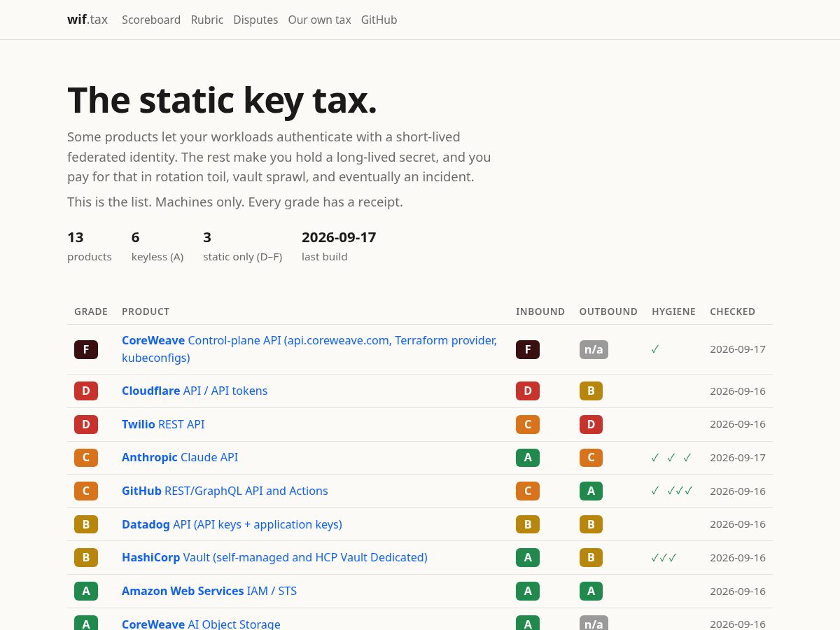
Task: Click hygiene checkmarks in Anthropic row
Action: click(671, 457)
